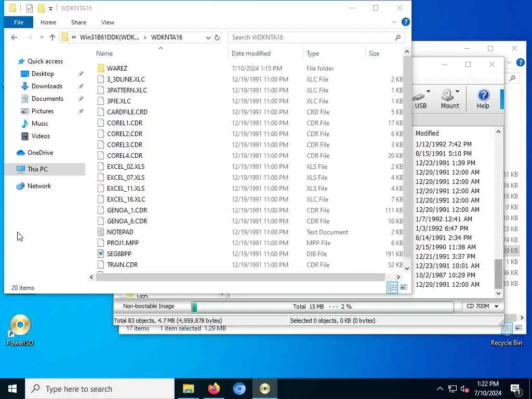
Task: Open the Windows Start menu
Action: coord(12,389)
